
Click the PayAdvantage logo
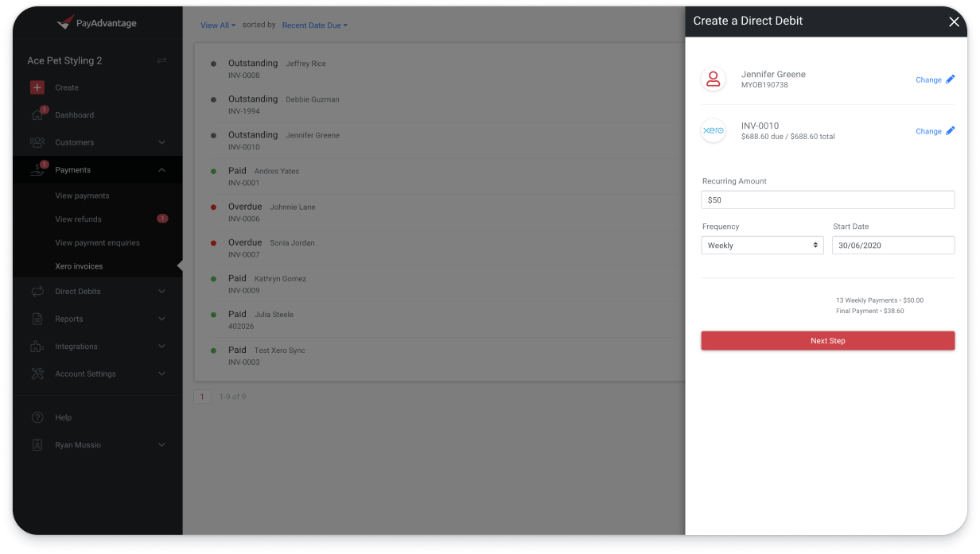(97, 23)
